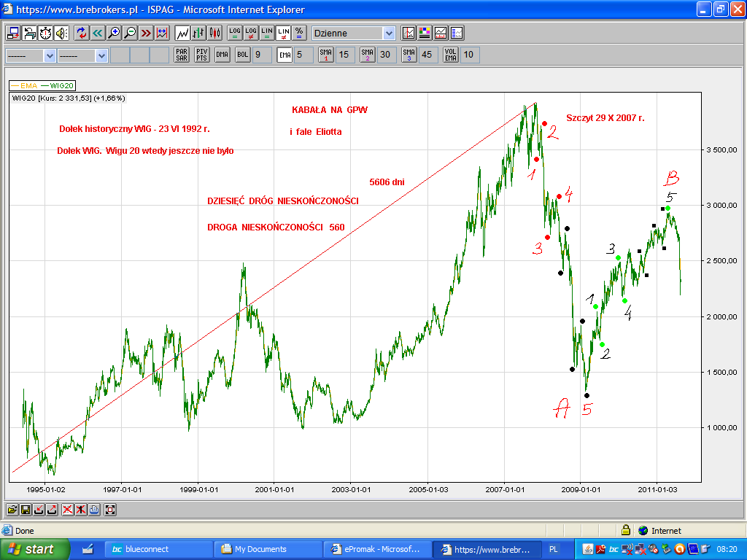The height and width of the screenshot is (560, 747).
Task: Zoom in with the magnifier plus icon
Action: click(x=114, y=33)
